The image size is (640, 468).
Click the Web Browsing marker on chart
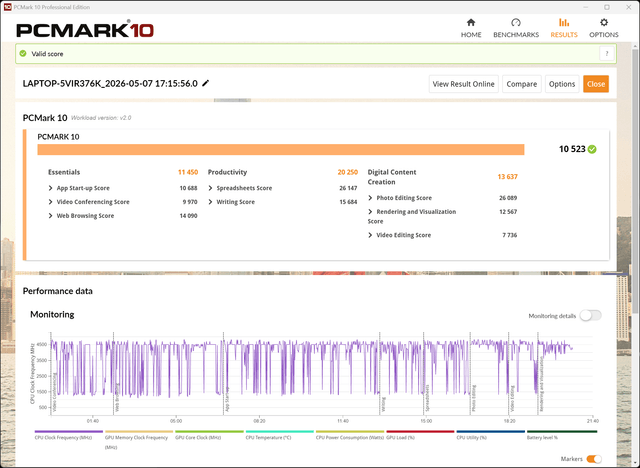[117, 397]
